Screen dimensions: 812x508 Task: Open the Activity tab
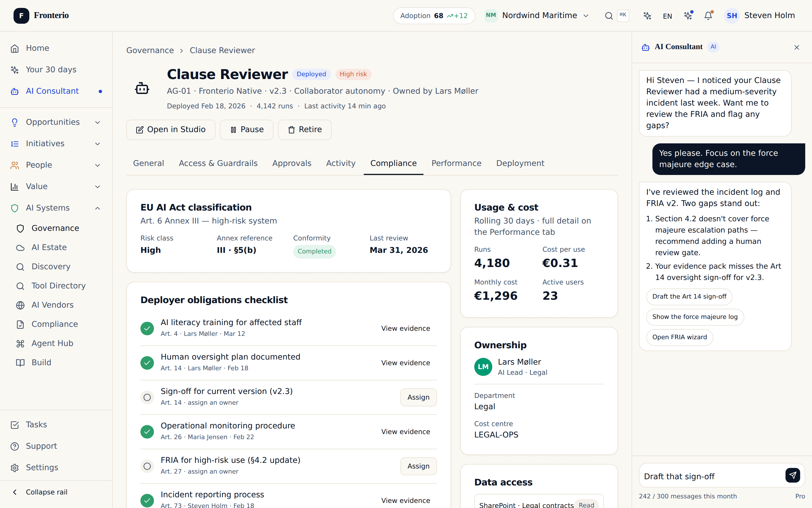click(341, 163)
